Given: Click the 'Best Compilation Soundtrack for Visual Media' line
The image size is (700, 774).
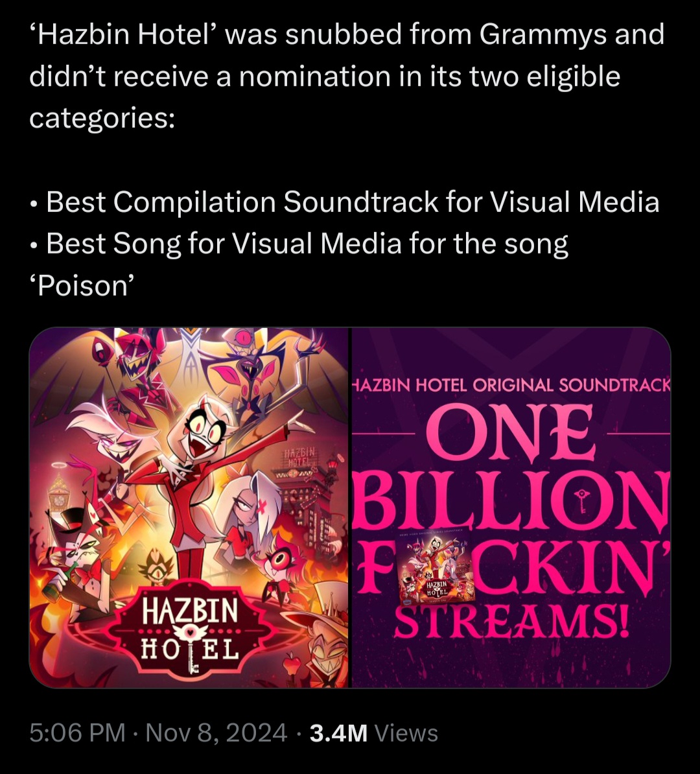Looking at the screenshot, I should (x=345, y=202).
